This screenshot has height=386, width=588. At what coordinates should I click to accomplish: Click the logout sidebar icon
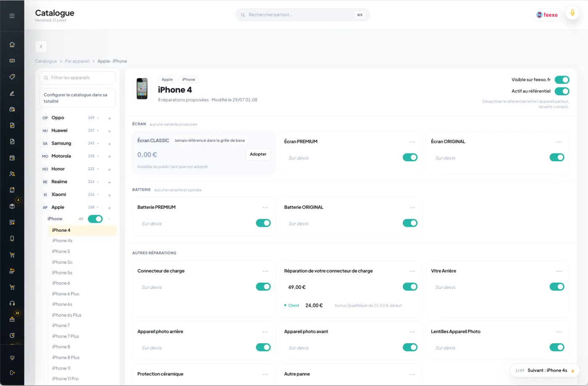point(12,373)
